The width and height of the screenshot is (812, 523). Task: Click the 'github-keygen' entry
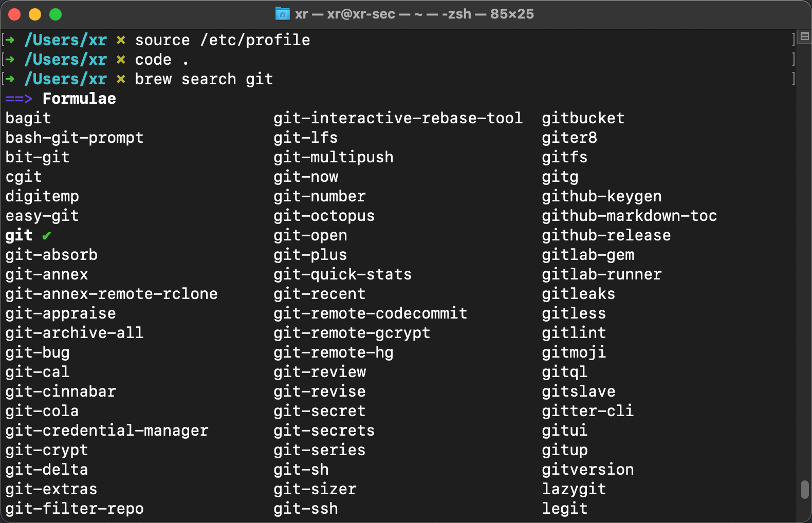pyautogui.click(x=602, y=196)
